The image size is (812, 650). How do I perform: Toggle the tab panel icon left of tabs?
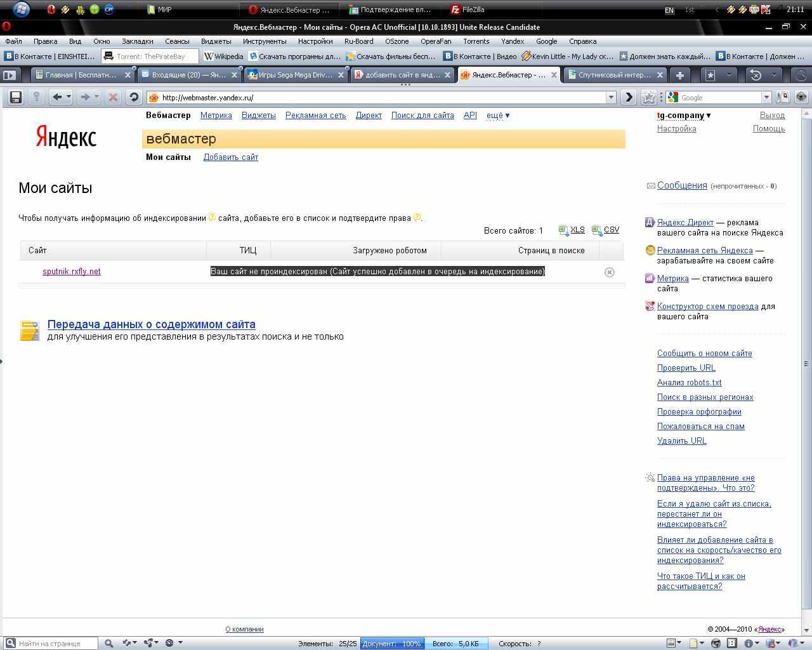[10, 75]
